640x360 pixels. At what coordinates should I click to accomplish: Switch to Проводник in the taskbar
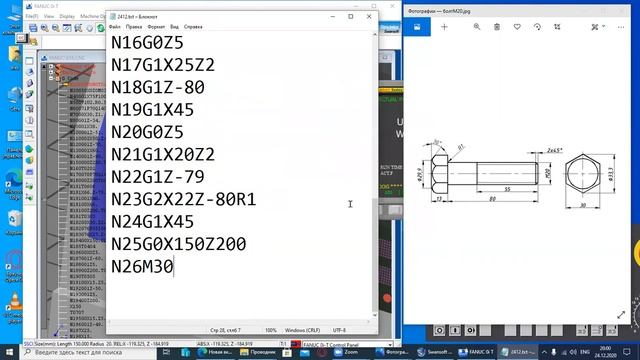click(x=258, y=352)
